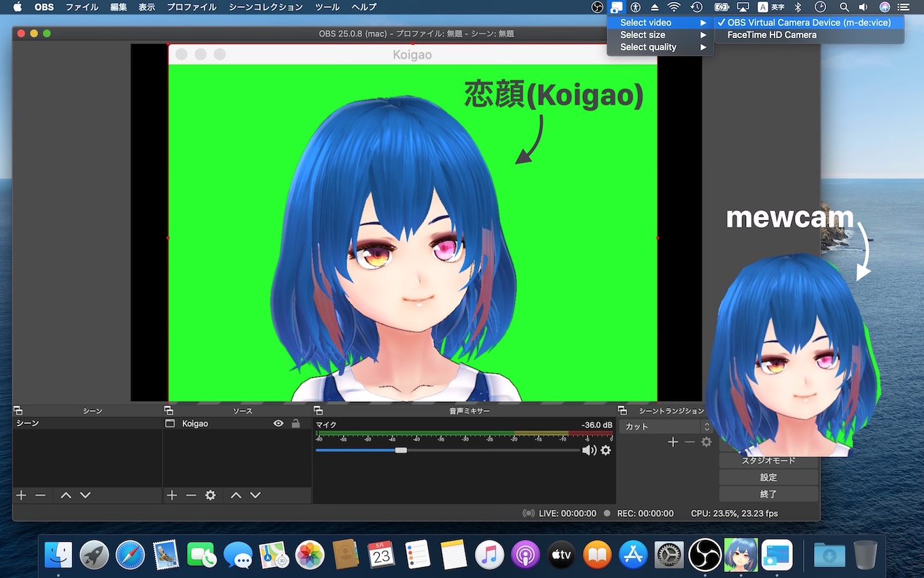Mute the マイク audio channel
This screenshot has width=924, height=578.
[589, 450]
